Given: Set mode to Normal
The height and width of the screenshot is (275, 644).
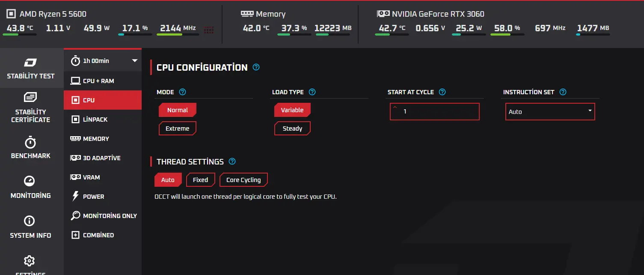Looking at the screenshot, I should coord(178,110).
